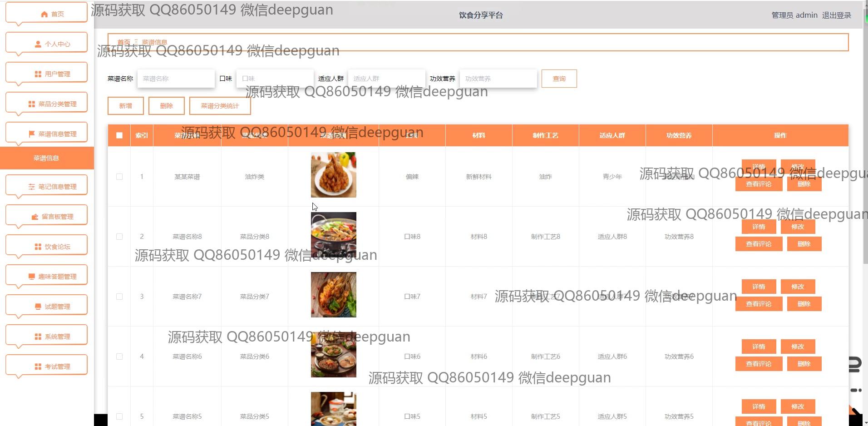
Task: Click 修改 in the 菜谱名称5 row
Action: [x=798, y=406]
